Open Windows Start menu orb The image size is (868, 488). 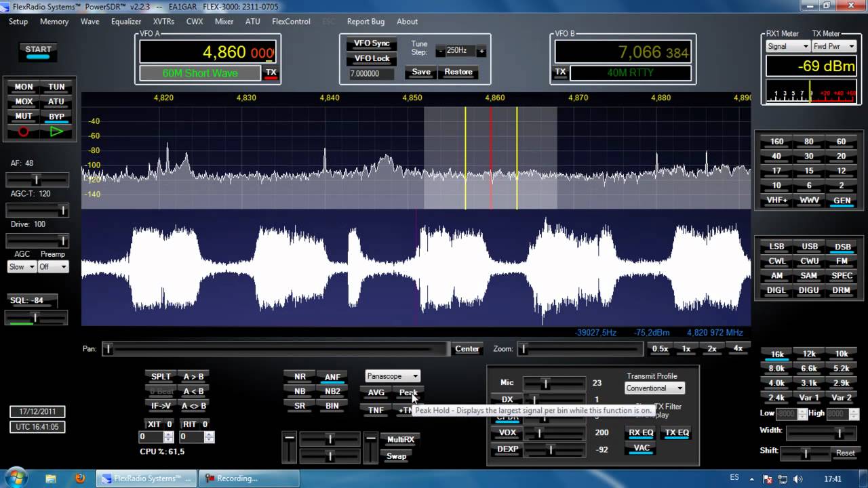click(16, 479)
